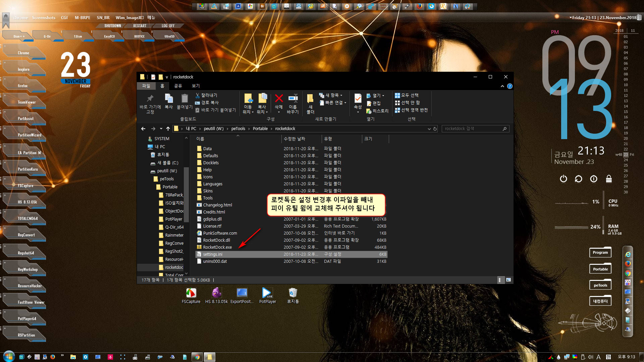Click the Paste icon in the ribbon
The height and width of the screenshot is (362, 644).
tap(184, 98)
